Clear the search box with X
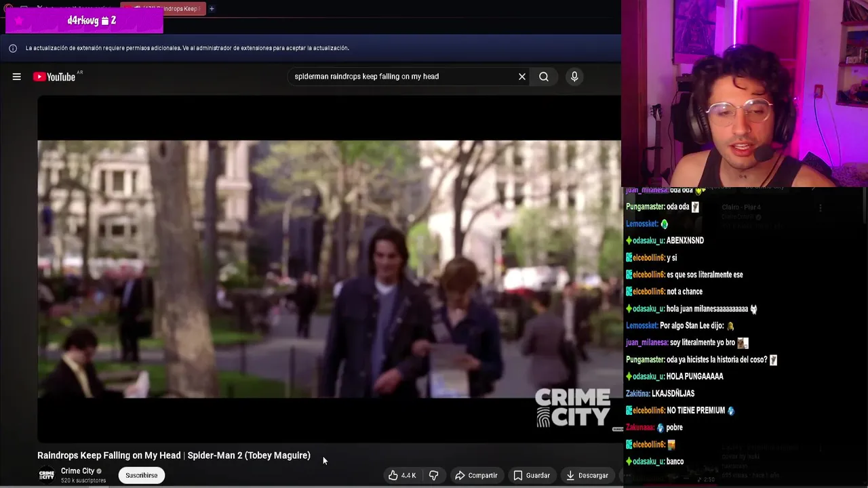 [522, 77]
